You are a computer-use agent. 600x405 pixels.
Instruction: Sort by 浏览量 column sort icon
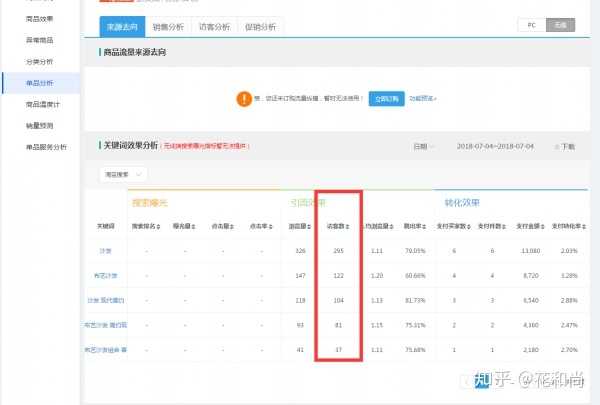click(310, 226)
